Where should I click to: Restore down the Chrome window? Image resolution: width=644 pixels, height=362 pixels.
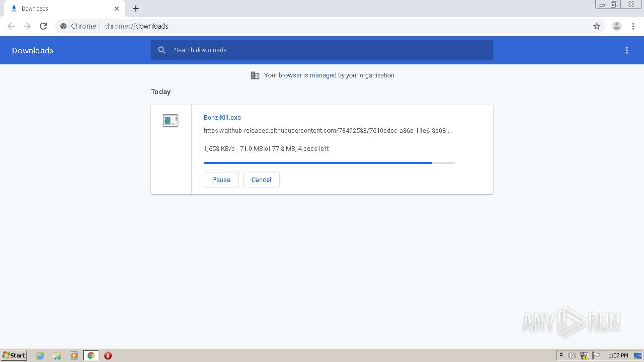[x=614, y=5]
